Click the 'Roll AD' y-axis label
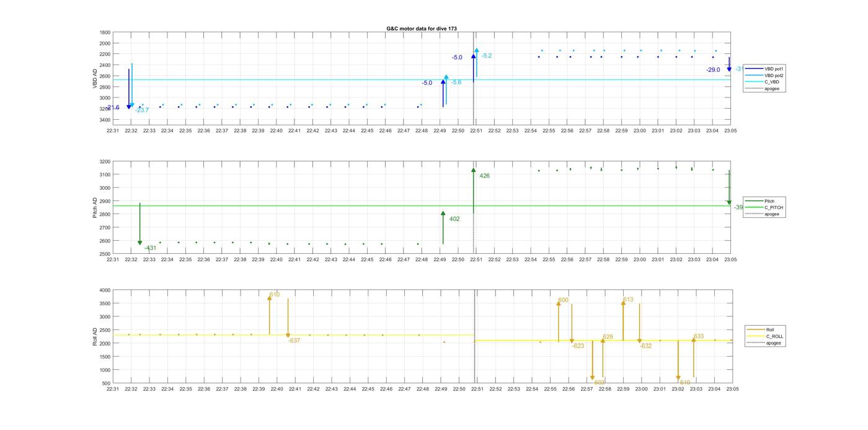 pos(95,336)
